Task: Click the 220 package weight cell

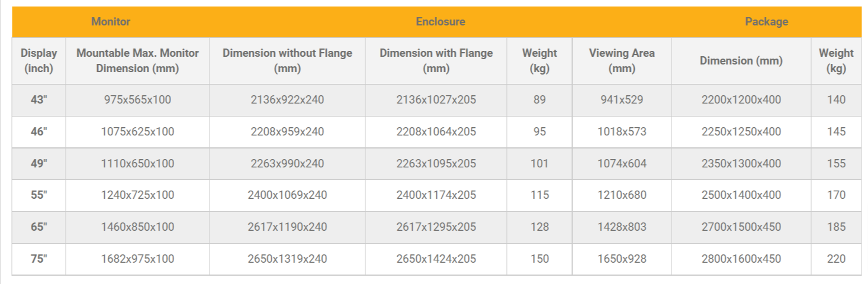Action: 836,259
